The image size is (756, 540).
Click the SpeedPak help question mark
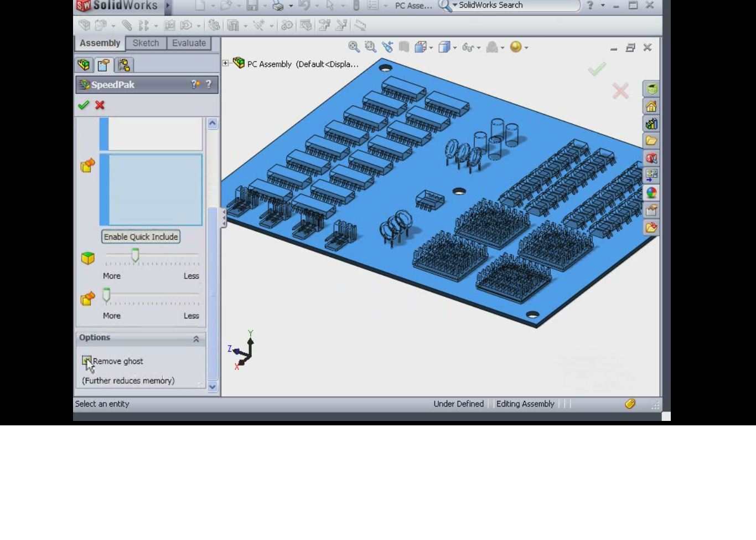(209, 84)
